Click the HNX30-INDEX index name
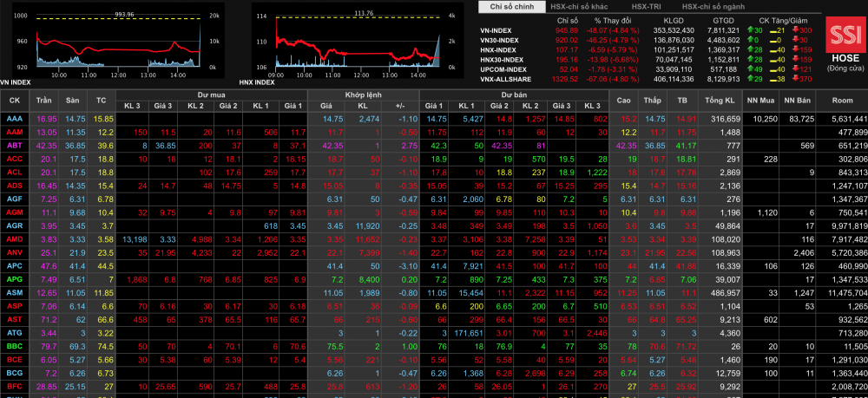The image size is (868, 398). point(502,60)
